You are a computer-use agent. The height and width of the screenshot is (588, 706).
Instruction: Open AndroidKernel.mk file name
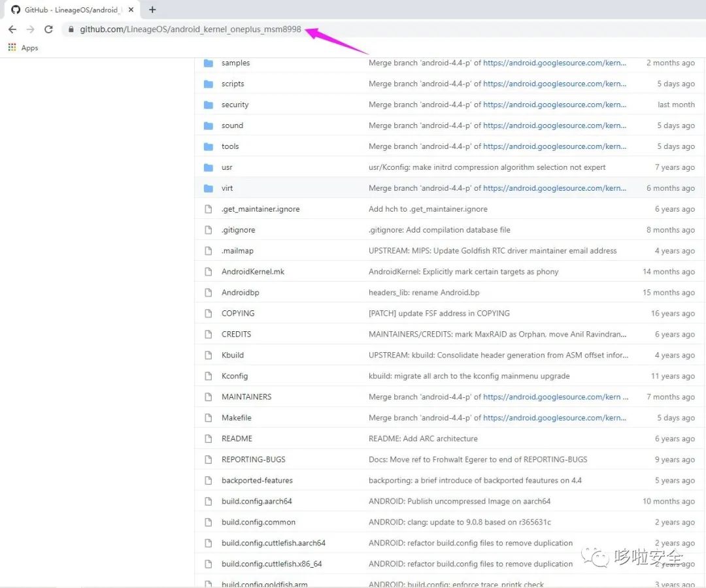(x=253, y=272)
